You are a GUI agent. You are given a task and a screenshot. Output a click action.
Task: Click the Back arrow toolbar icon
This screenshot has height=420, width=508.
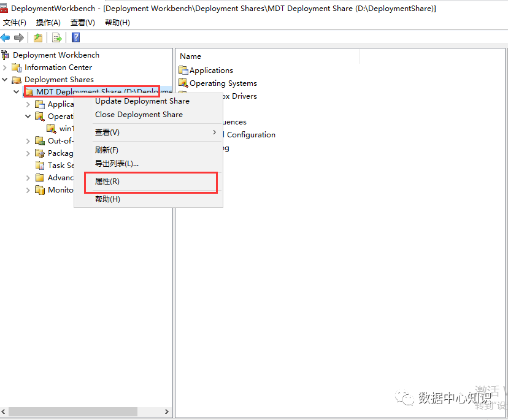5,37
